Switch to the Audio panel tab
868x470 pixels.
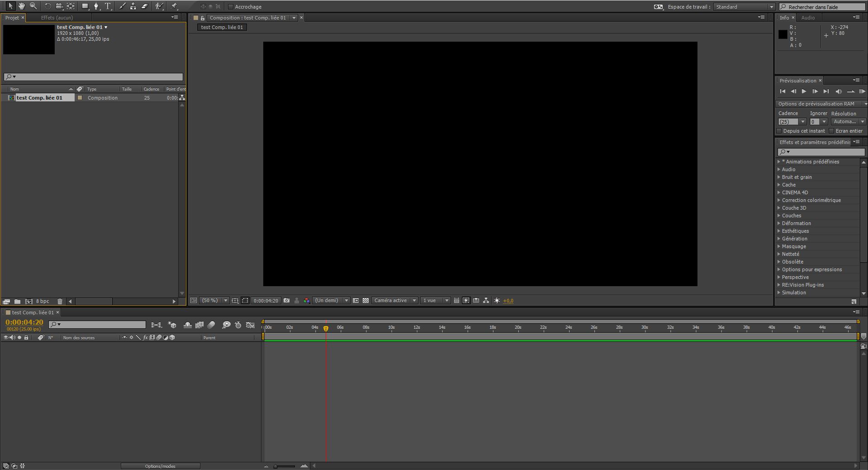click(x=808, y=18)
